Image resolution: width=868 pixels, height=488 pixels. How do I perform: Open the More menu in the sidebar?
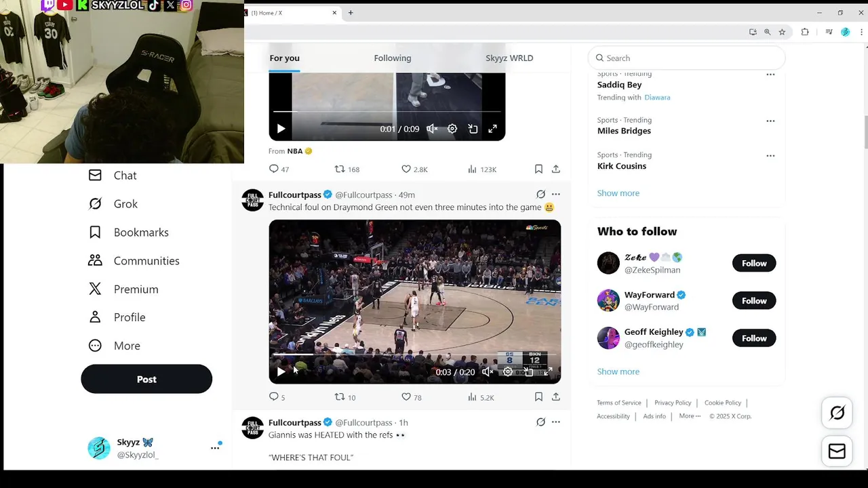click(x=114, y=346)
